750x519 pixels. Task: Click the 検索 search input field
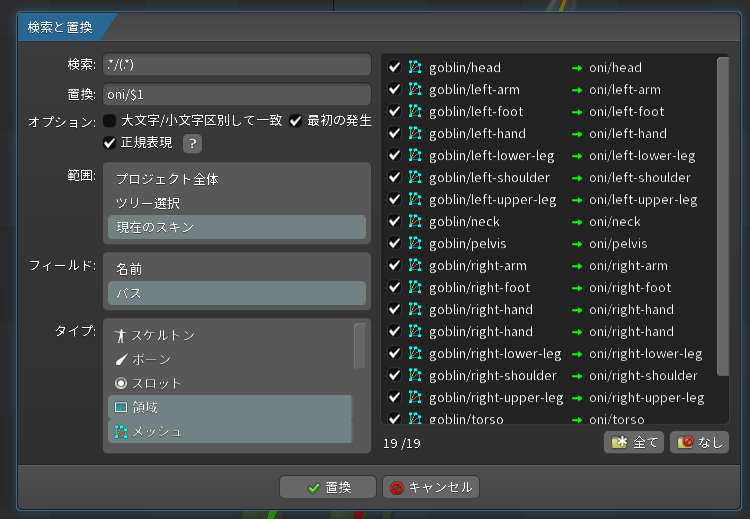point(237,64)
